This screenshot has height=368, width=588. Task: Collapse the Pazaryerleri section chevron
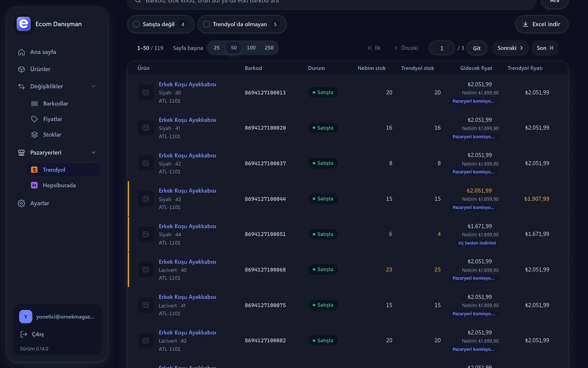click(x=93, y=153)
